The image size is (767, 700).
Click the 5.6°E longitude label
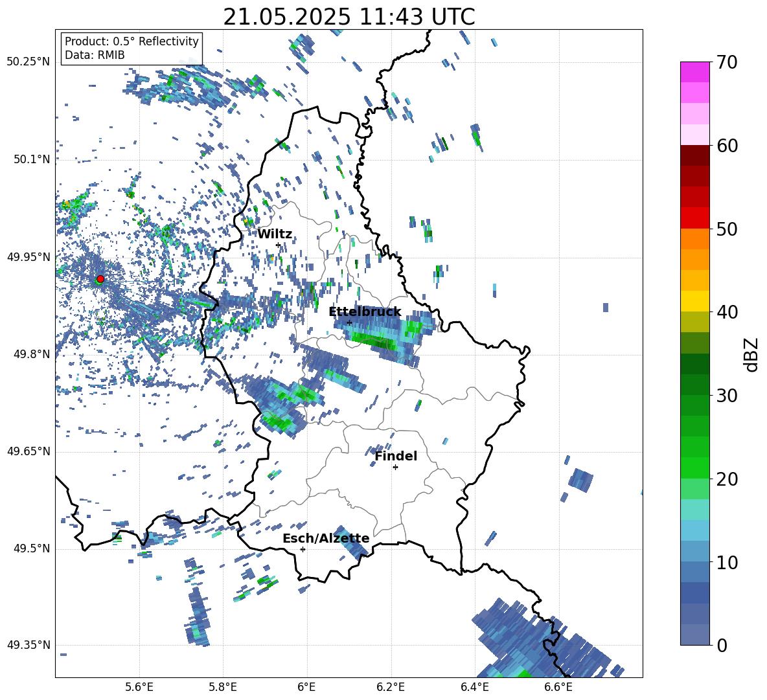(x=139, y=687)
